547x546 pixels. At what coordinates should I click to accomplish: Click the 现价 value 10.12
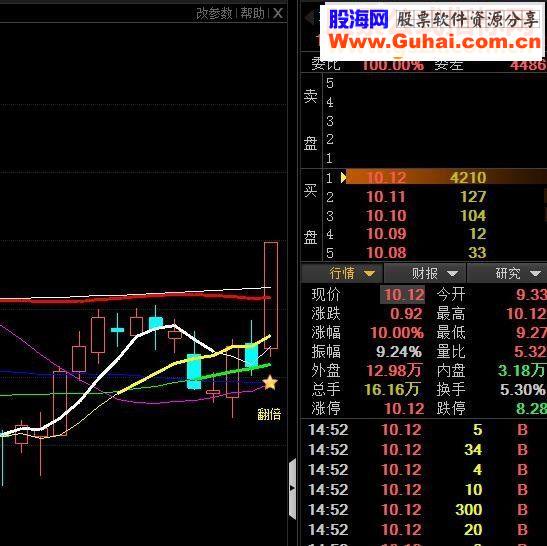click(403, 295)
